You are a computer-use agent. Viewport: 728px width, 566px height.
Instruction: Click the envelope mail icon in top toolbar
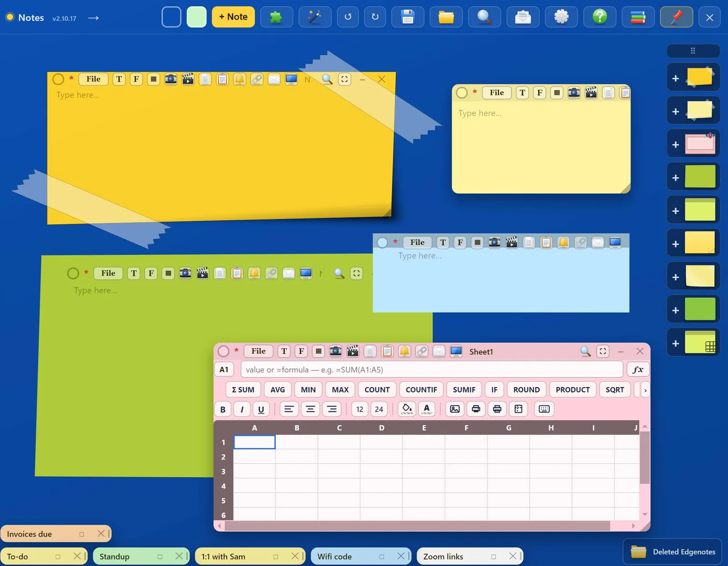(x=523, y=17)
